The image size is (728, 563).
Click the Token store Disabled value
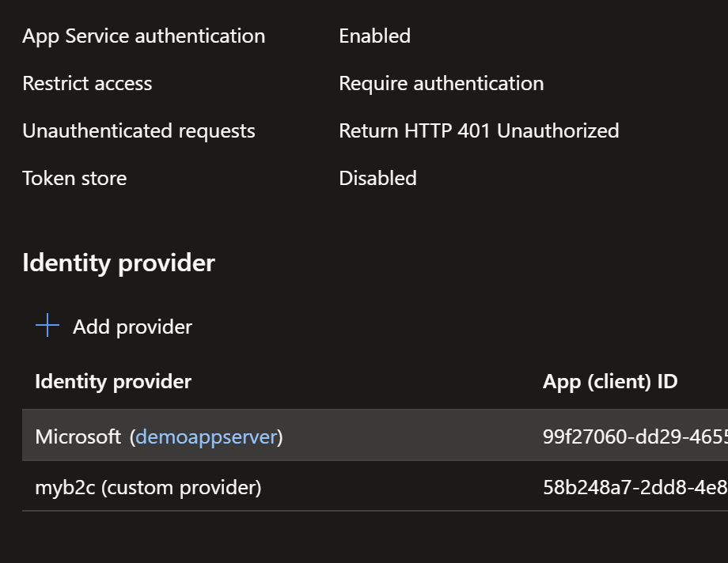(377, 178)
